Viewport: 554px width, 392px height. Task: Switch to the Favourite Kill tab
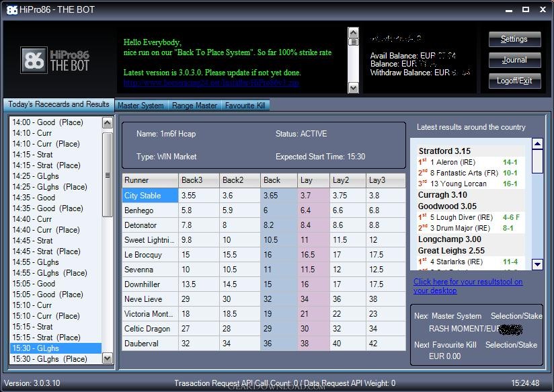coord(245,106)
